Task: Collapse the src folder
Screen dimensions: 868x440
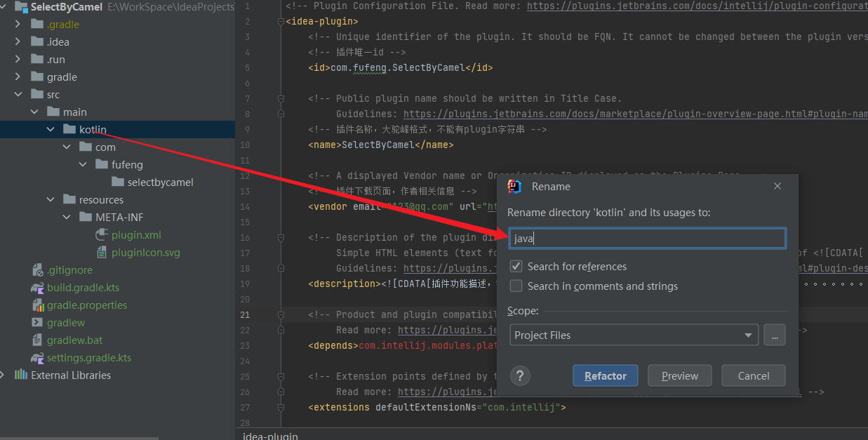Action: click(18, 94)
